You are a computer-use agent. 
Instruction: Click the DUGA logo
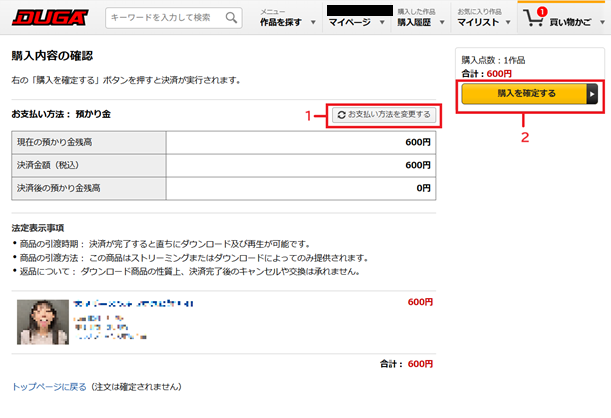coord(50,18)
